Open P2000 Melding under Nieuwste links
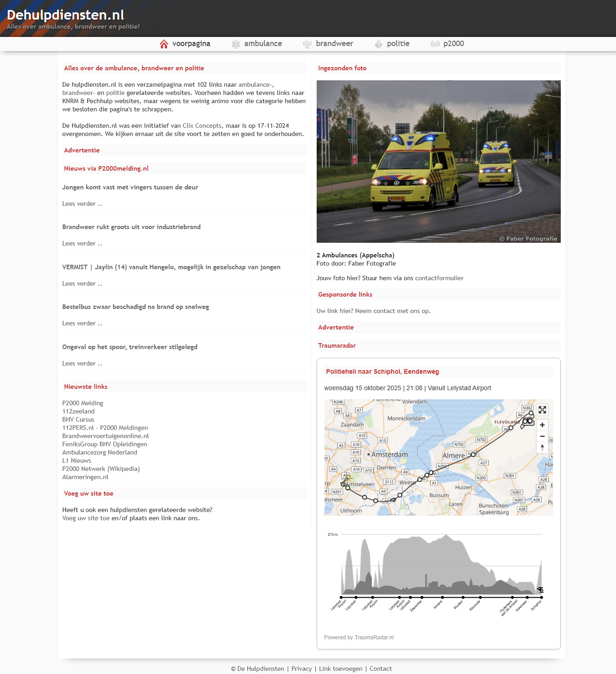This screenshot has width=616, height=674. pyautogui.click(x=83, y=403)
